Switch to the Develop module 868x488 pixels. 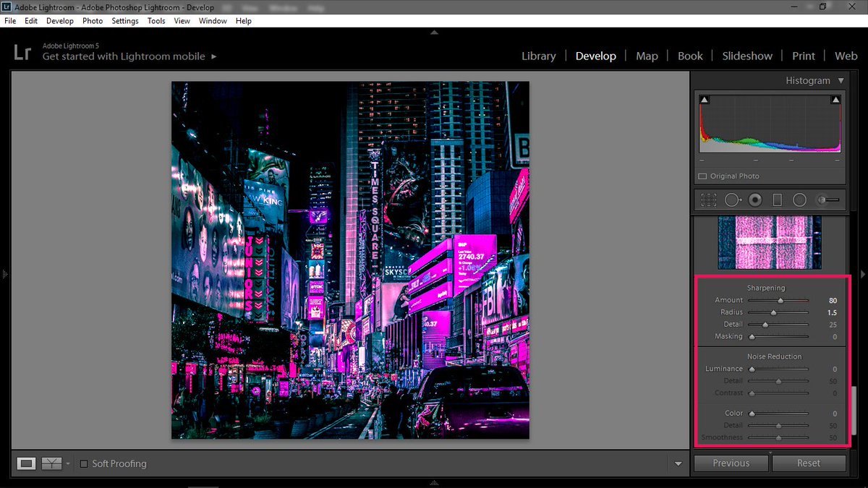(596, 56)
